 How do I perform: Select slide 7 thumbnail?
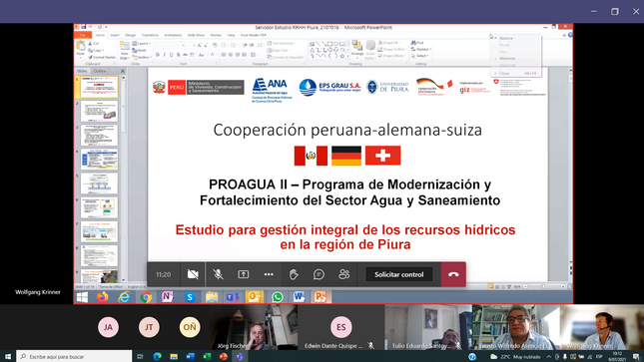pyautogui.click(x=99, y=232)
